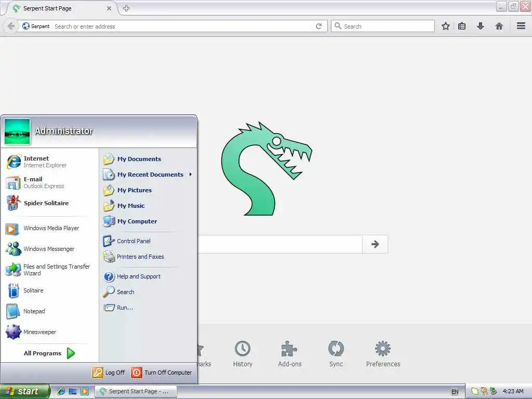Launch Media Player quick launch icon
The height and width of the screenshot is (399, 532).
85,391
